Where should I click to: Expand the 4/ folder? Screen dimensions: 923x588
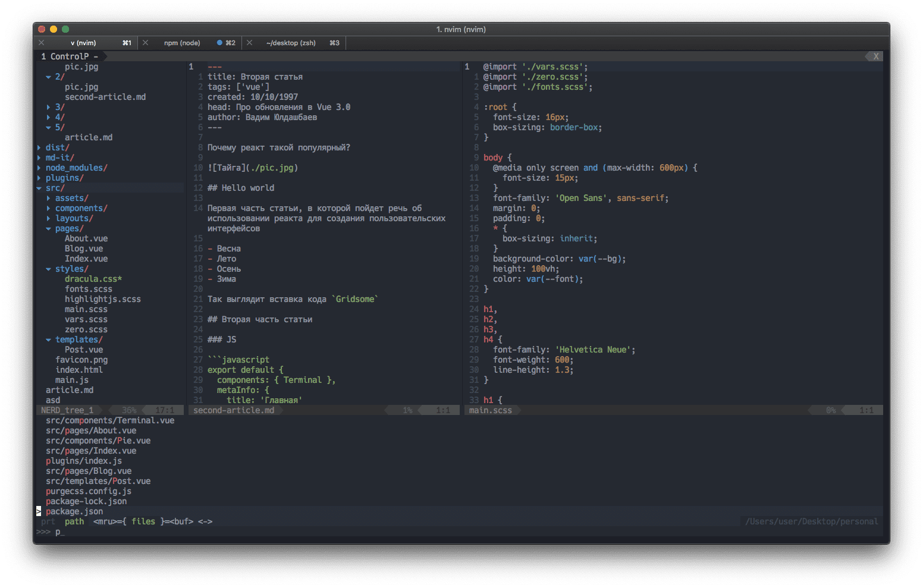pyautogui.click(x=48, y=117)
